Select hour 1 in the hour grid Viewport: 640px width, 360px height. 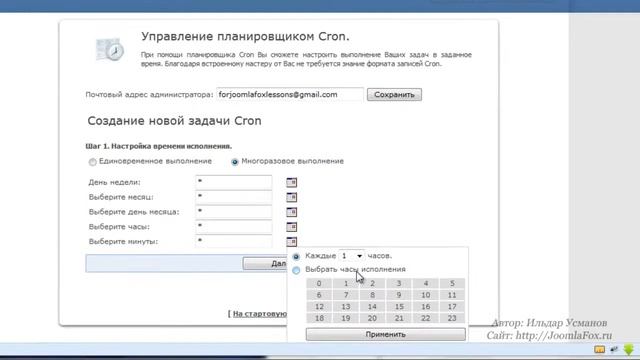click(x=346, y=283)
